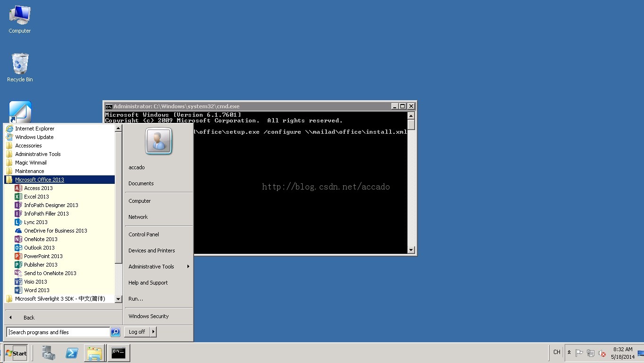Click the cmd window scroll up arrow
The image size is (644, 363).
coord(411,116)
